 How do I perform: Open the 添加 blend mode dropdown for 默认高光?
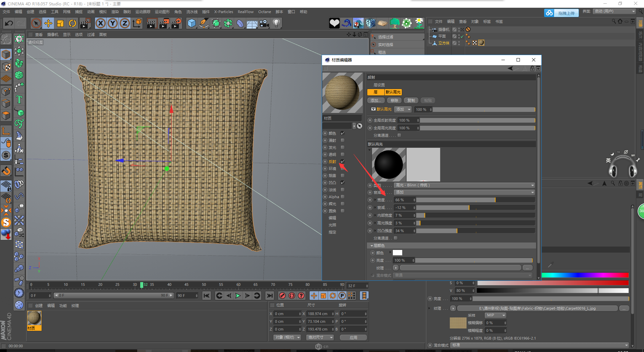point(403,109)
